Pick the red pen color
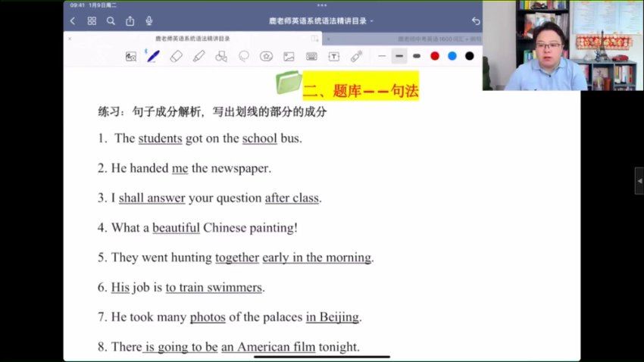This screenshot has width=644, height=362. tap(435, 56)
